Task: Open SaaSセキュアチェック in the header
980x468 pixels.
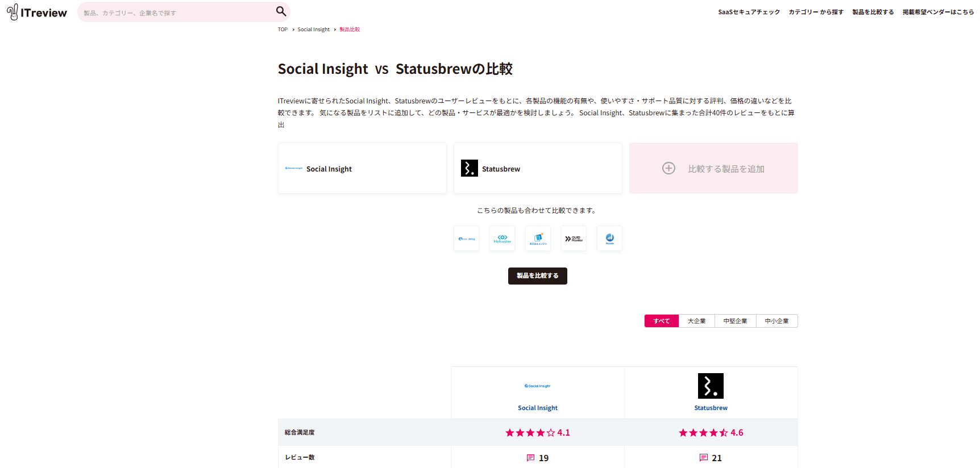Action: (x=749, y=12)
